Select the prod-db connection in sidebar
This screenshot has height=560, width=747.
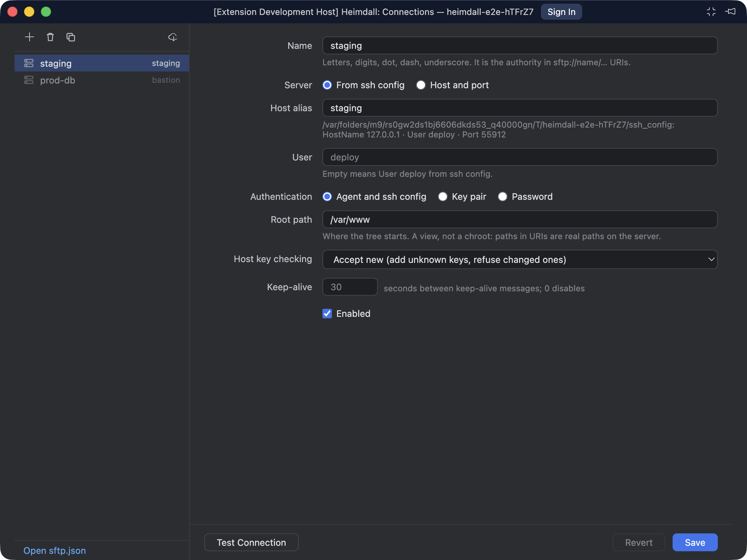click(102, 80)
